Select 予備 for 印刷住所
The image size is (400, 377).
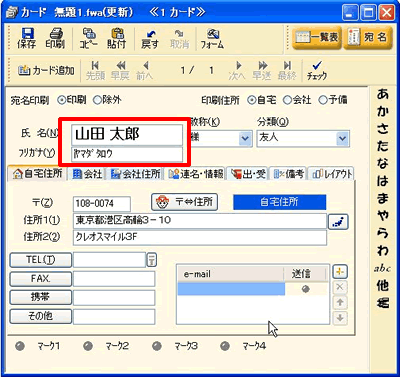323,100
